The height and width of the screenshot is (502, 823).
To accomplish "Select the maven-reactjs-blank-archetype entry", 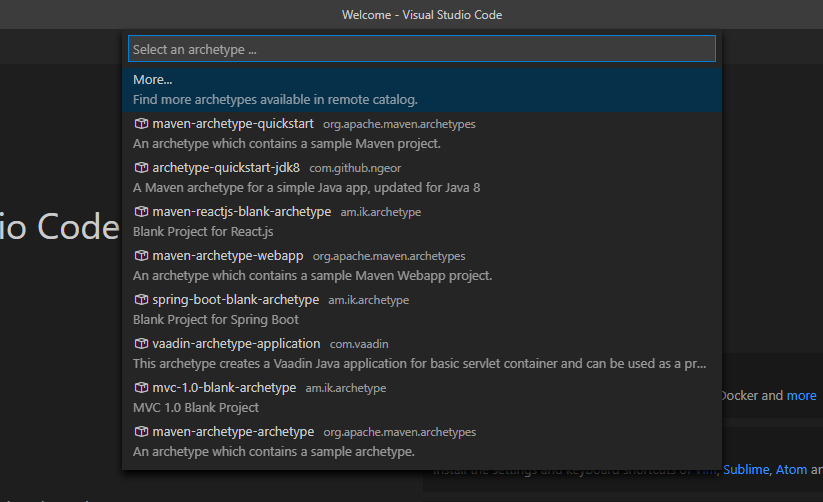I will (421, 222).
